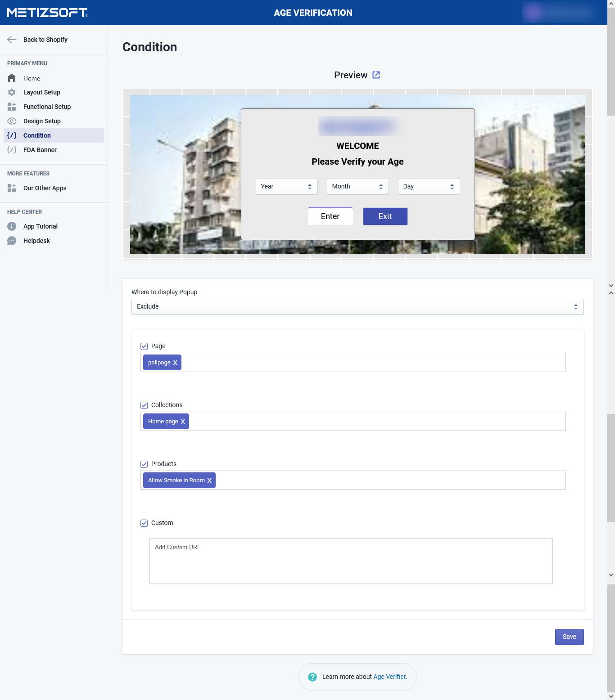Follow the Age Verifier link

390,677
